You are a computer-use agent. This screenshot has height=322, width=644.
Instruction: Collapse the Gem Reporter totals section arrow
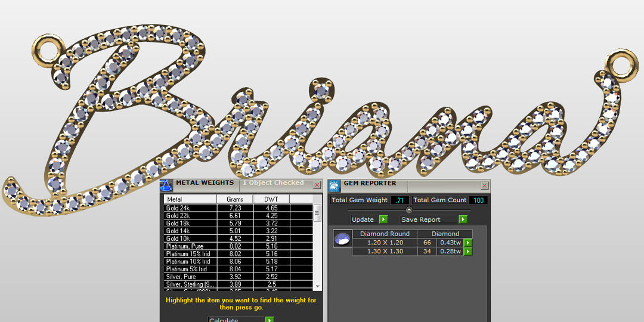tap(409, 210)
